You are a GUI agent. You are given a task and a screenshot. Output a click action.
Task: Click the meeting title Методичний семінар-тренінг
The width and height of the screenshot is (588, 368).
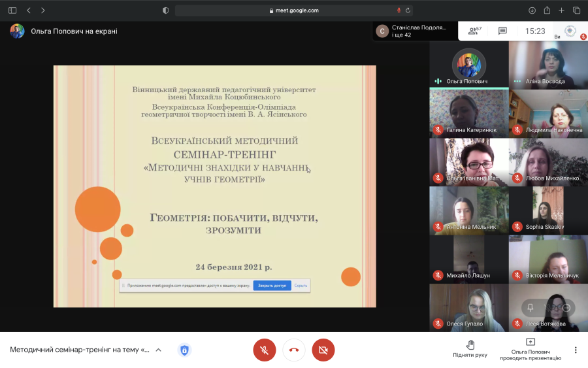tap(80, 350)
